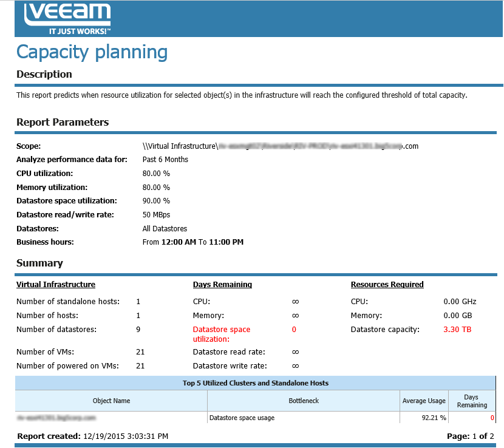Click the "Object Name" column header
The image size is (504, 448).
111,401
